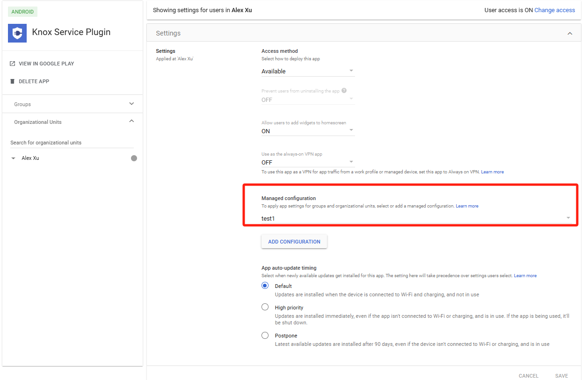Open View in Google Play
The image size is (588, 380).
(x=46, y=64)
